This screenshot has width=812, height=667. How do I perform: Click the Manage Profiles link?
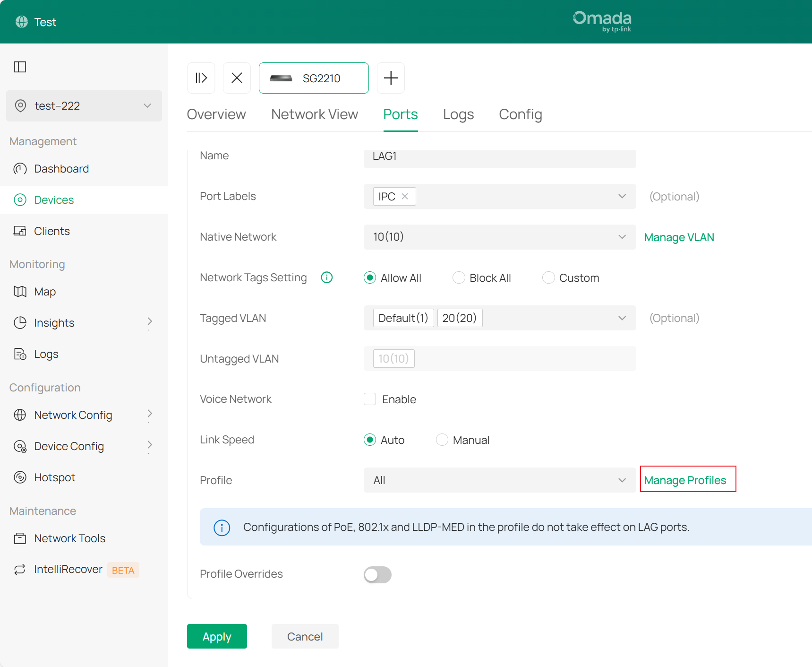[685, 480]
